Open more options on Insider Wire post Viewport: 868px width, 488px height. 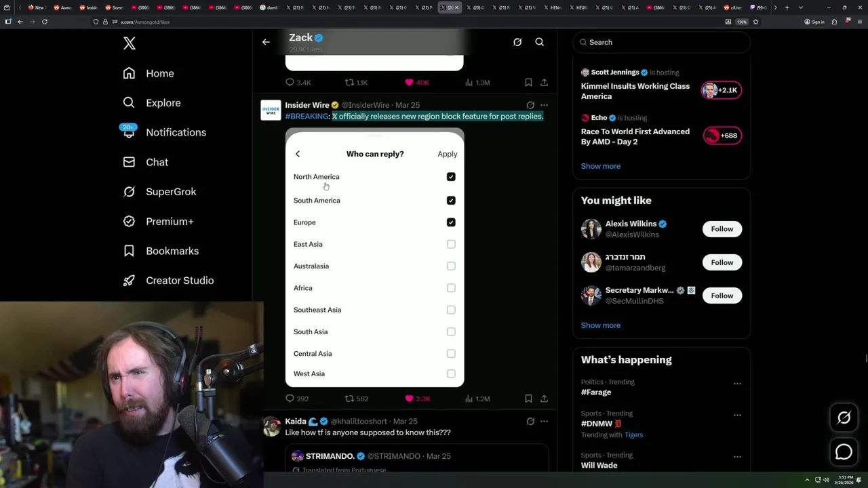(544, 105)
